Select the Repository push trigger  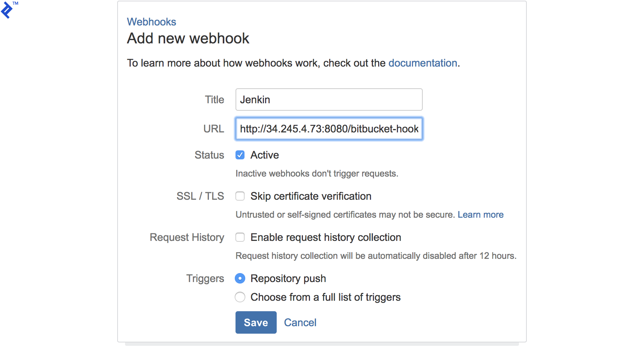240,278
